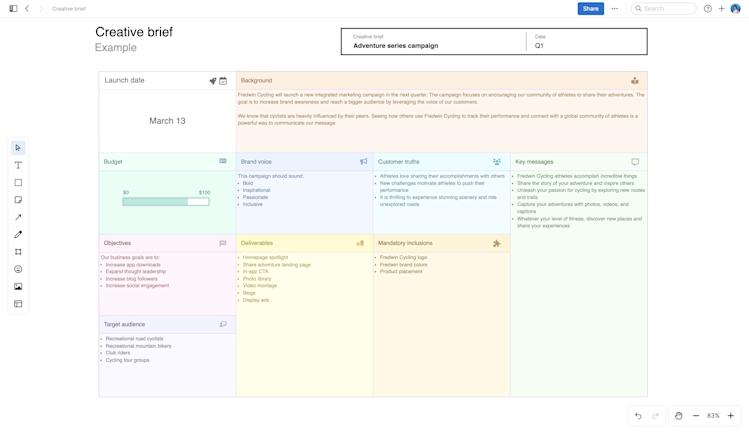The height and width of the screenshot is (434, 749).
Task: Click the Objectives flag icon
Action: coord(223,243)
